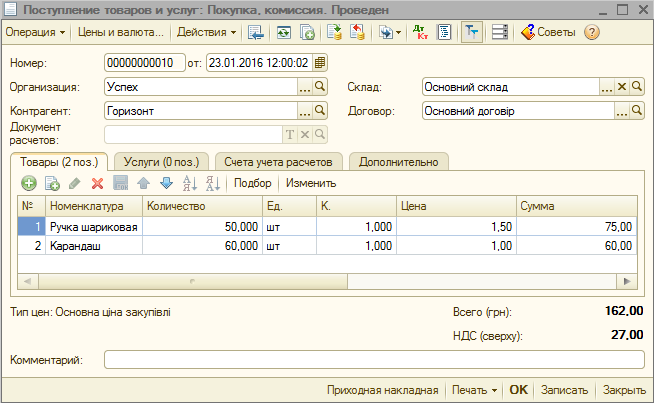Switch to the Услуги (0 поз.) tab

pyautogui.click(x=159, y=161)
